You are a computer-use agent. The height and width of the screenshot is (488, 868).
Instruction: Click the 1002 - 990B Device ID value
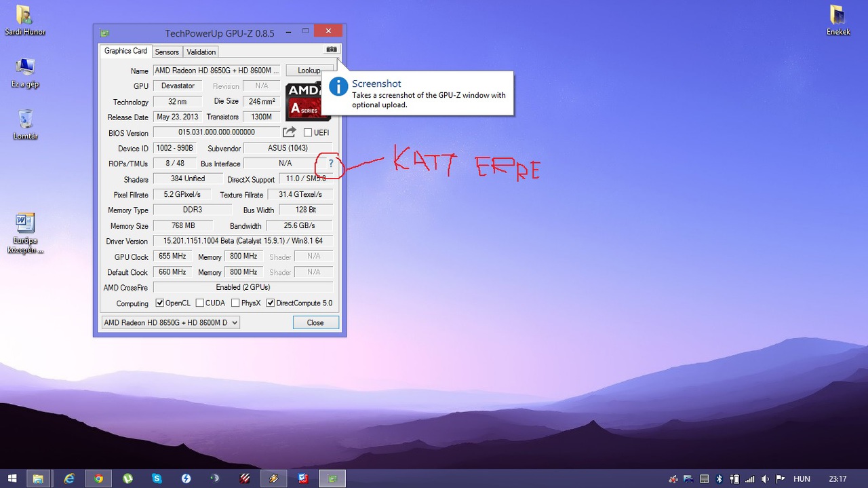coord(175,148)
